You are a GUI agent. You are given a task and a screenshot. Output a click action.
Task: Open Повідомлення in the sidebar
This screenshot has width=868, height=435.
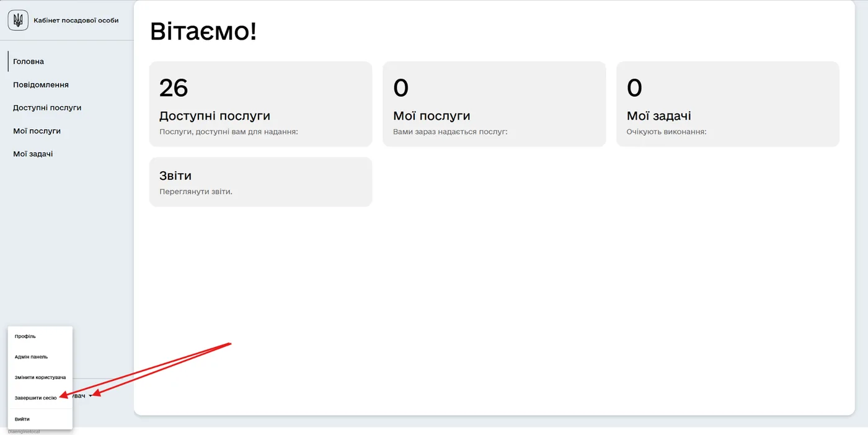pos(41,84)
